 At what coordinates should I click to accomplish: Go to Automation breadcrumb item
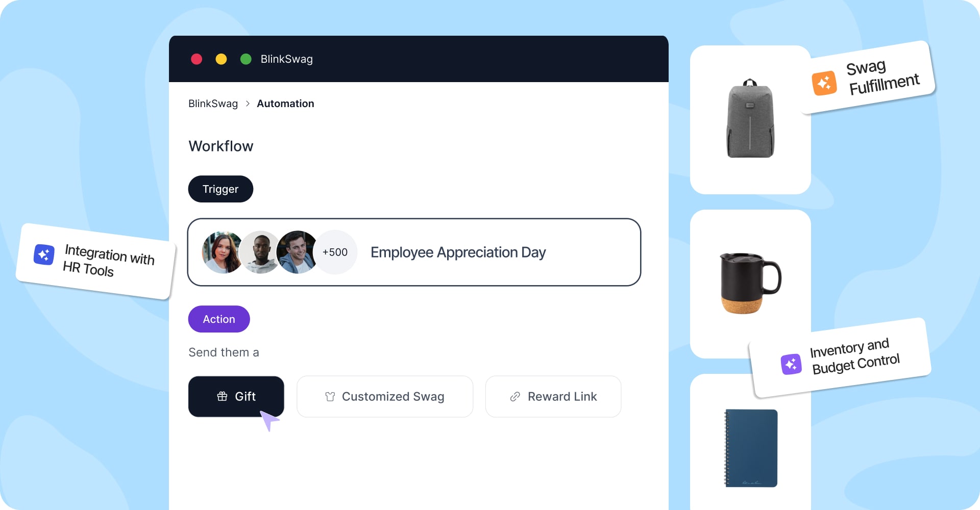(x=285, y=104)
